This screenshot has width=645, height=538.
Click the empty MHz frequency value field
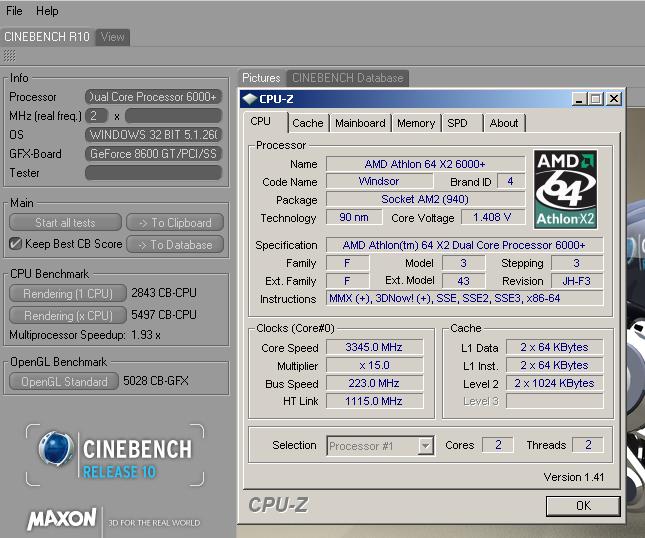(173, 116)
